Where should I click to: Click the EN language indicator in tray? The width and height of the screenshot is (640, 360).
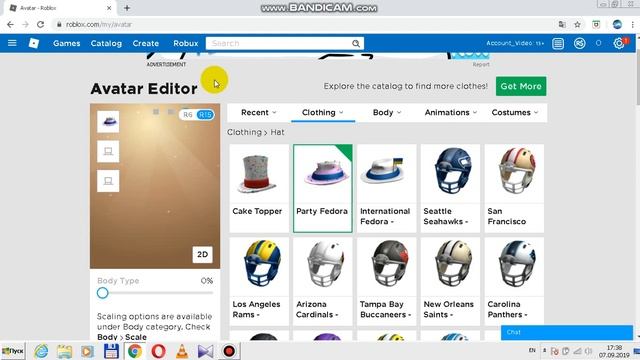[532, 351]
